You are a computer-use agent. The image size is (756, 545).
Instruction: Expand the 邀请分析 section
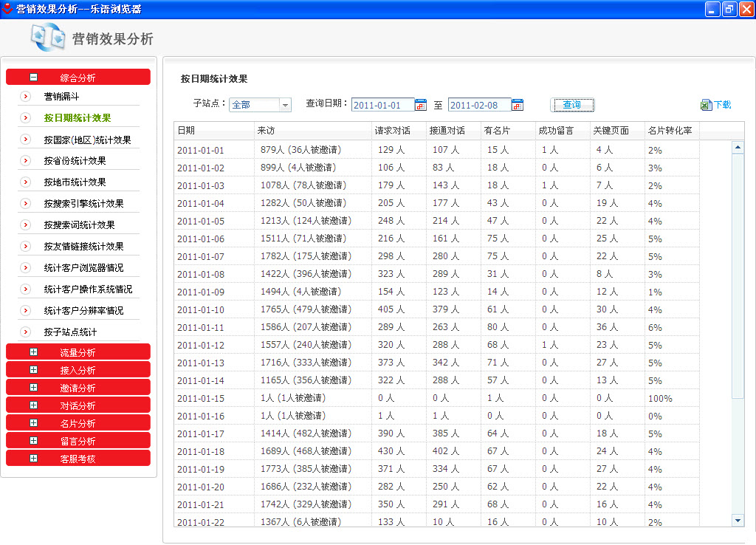[33, 387]
